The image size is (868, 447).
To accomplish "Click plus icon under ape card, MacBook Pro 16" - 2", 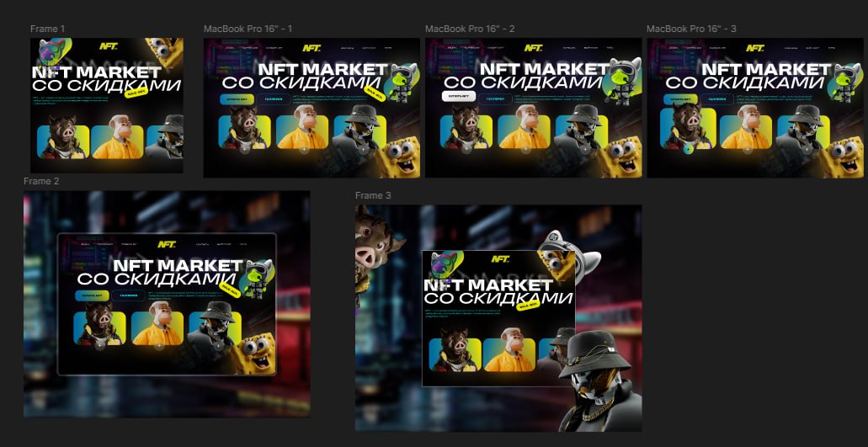I will click(x=526, y=149).
